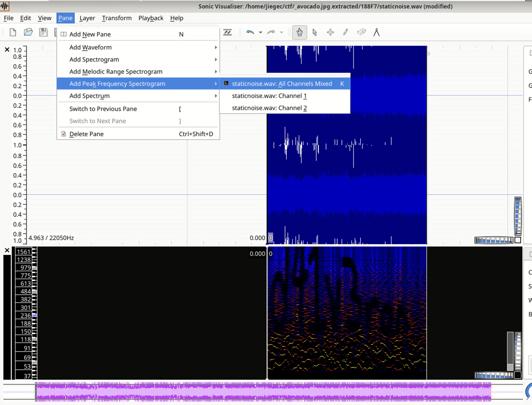Expand the Add Spectrogram submenu
This screenshot has width=532, height=405.
138,59
